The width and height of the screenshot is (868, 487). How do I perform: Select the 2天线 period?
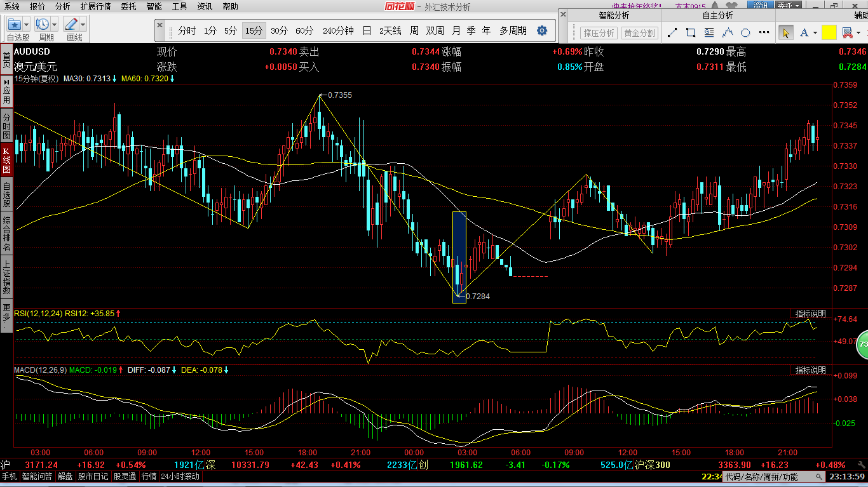(x=390, y=30)
